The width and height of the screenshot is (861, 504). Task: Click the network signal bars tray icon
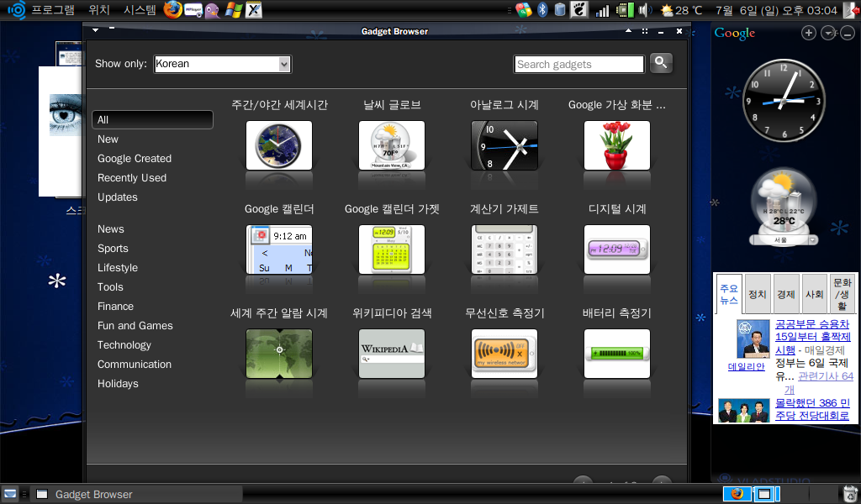pyautogui.click(x=602, y=10)
